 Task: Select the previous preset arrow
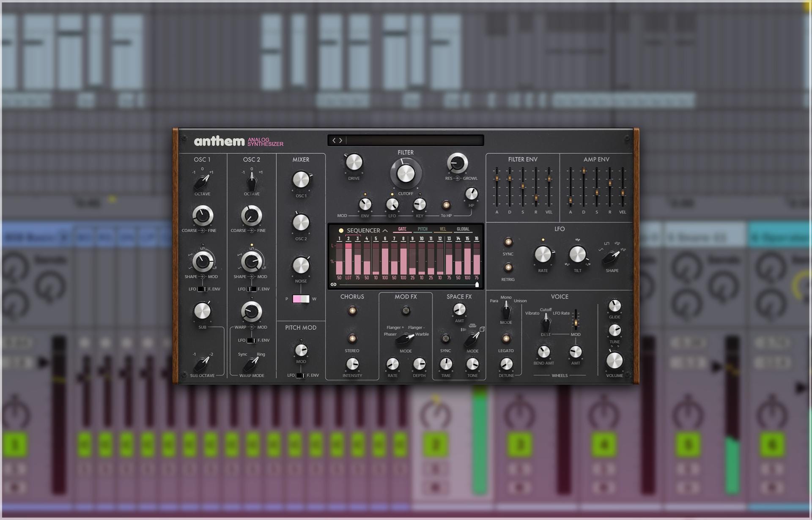point(334,140)
